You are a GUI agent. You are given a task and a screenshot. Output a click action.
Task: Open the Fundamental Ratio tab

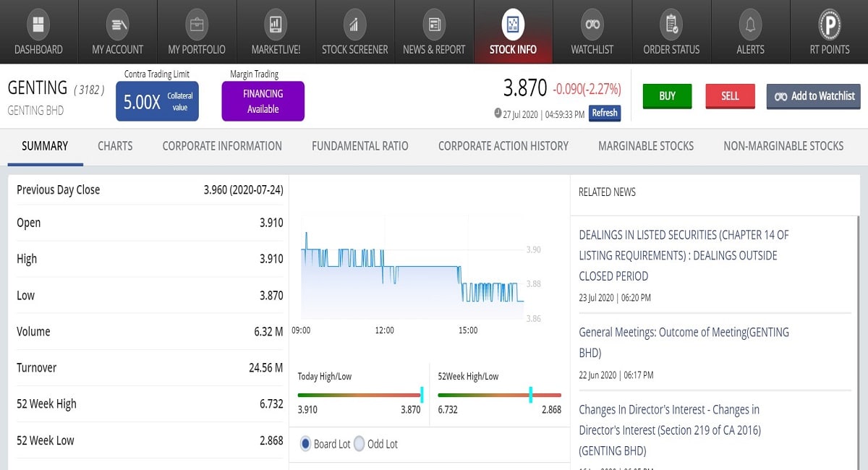click(x=360, y=146)
